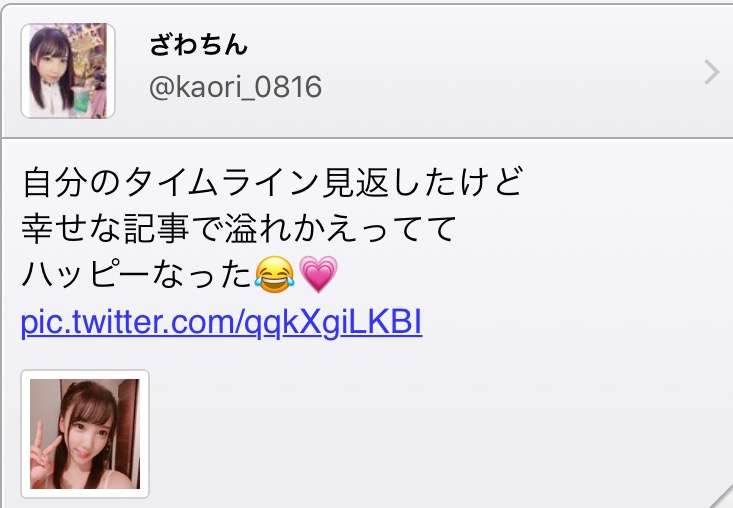Select the third line ハッピーなった
733x508 pixels.
click(x=137, y=275)
